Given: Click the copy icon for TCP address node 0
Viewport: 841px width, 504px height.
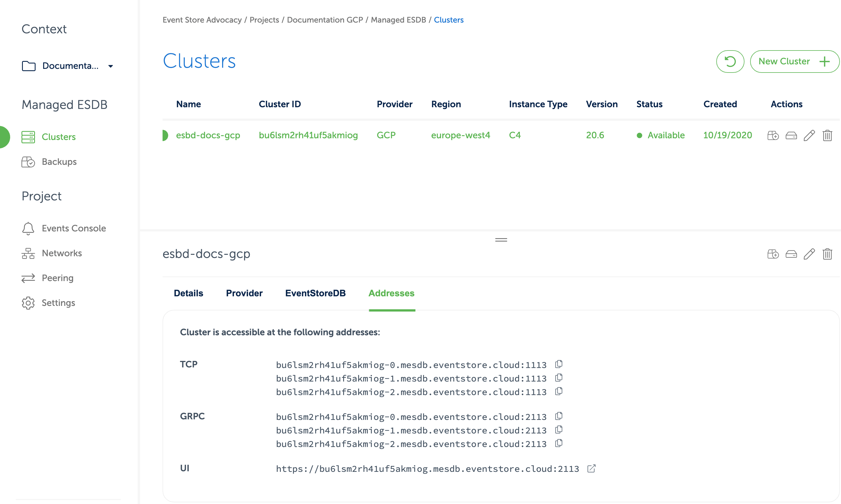Looking at the screenshot, I should point(559,364).
